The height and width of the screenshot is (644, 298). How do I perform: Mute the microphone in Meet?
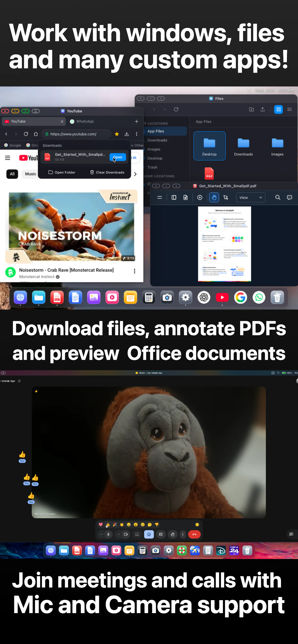(x=108, y=534)
